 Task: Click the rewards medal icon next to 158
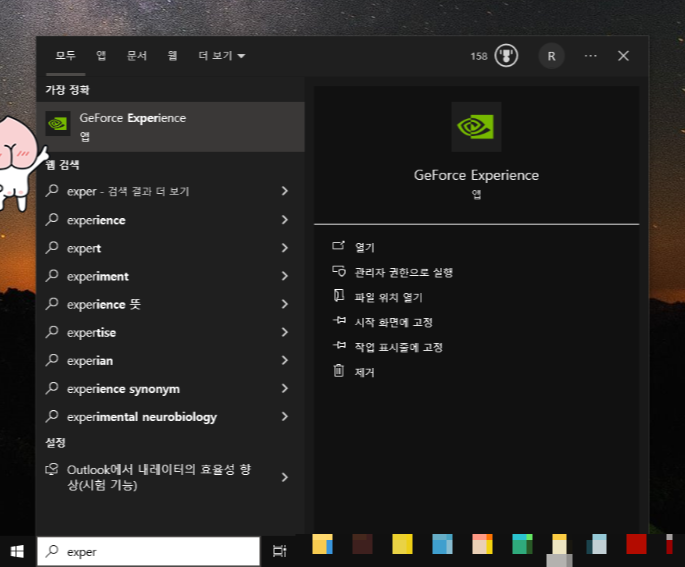point(506,56)
